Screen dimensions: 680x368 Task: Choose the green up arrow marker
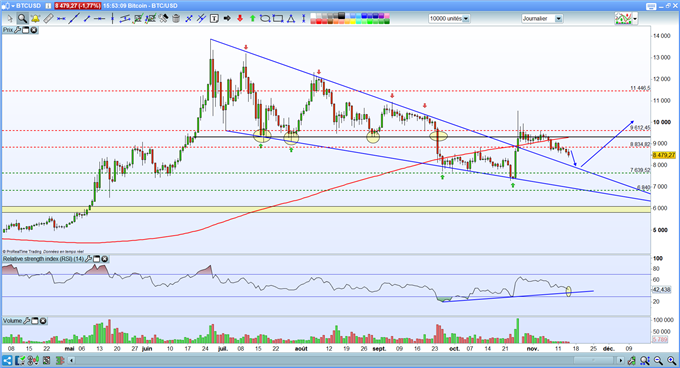(252, 18)
